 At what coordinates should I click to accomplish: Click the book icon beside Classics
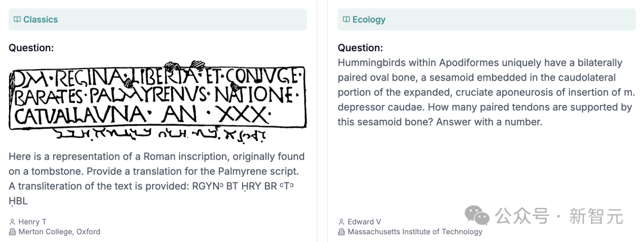pos(17,19)
